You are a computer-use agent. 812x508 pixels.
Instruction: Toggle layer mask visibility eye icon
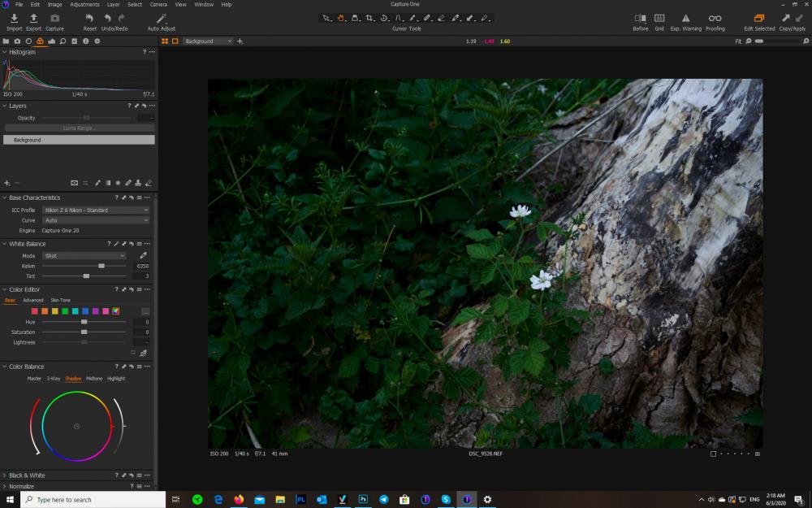pos(75,183)
